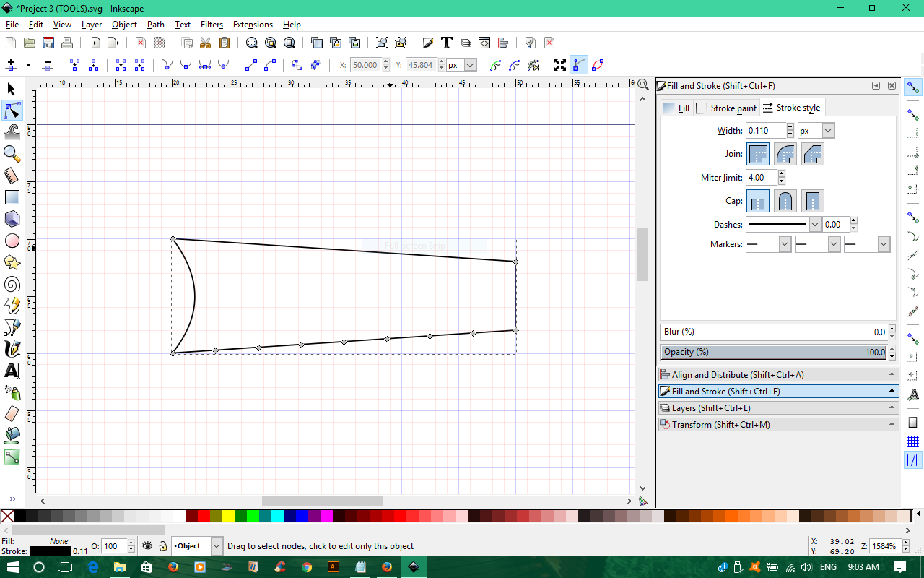
Task: Select the Tweak tool
Action: pos(12,132)
